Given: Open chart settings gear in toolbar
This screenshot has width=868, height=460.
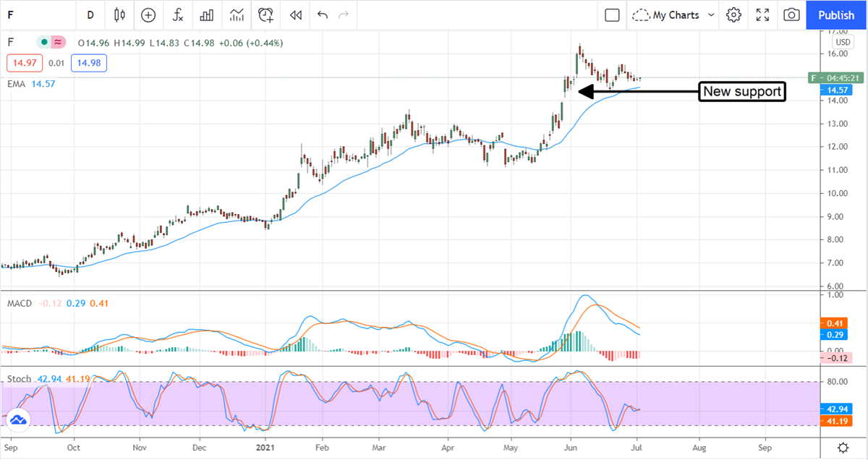Looking at the screenshot, I should (x=733, y=14).
